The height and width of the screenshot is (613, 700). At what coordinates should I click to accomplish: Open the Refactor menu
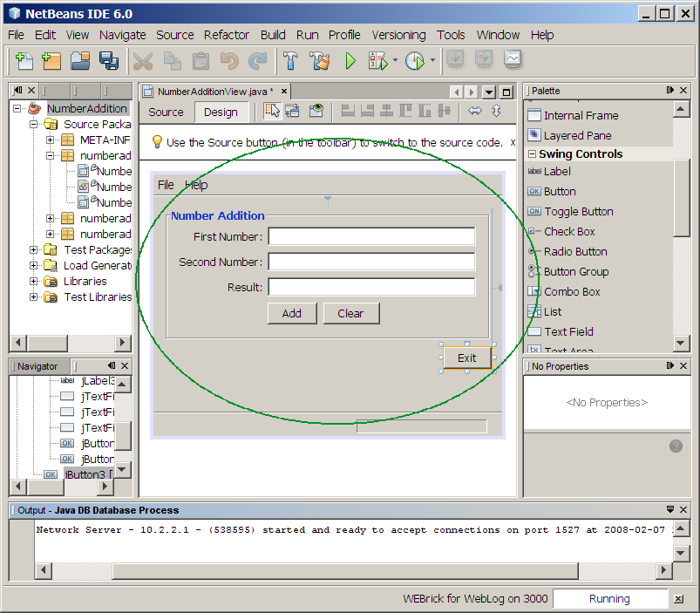tap(227, 35)
